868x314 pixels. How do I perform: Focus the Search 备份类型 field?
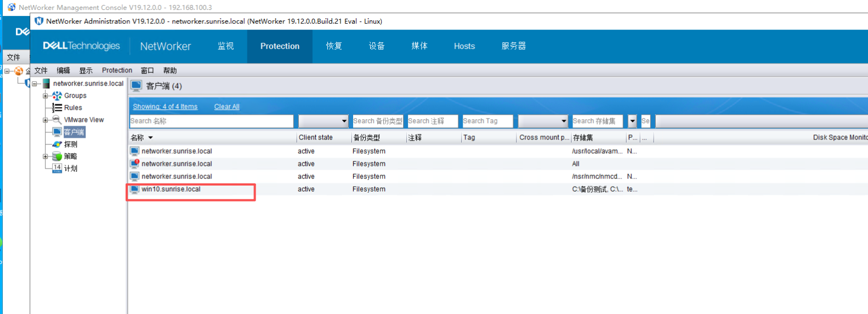click(x=378, y=121)
